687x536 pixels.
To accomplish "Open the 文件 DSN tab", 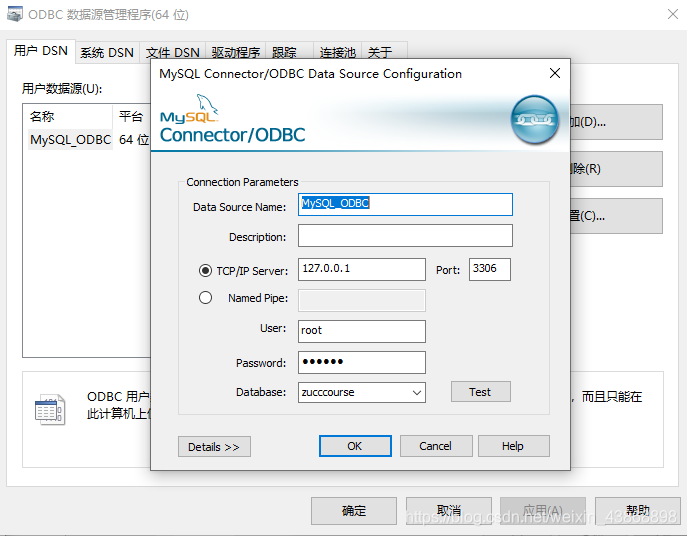I will coord(173,53).
